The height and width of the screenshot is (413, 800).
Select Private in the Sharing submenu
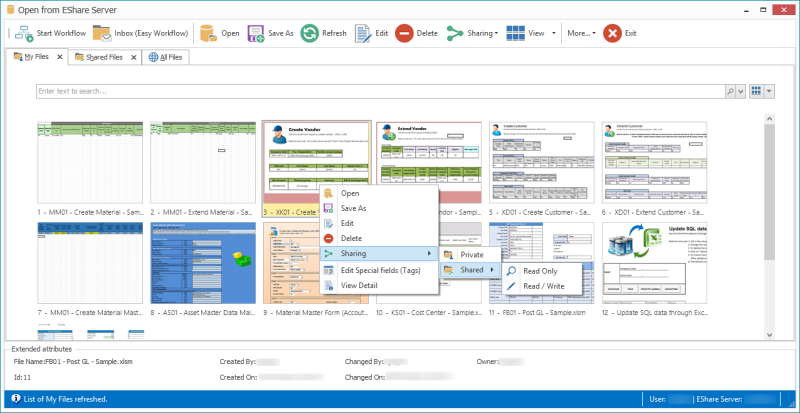coord(472,255)
